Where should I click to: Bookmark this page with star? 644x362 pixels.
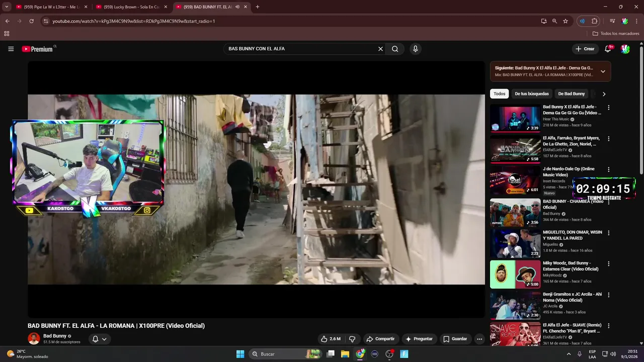click(x=566, y=21)
